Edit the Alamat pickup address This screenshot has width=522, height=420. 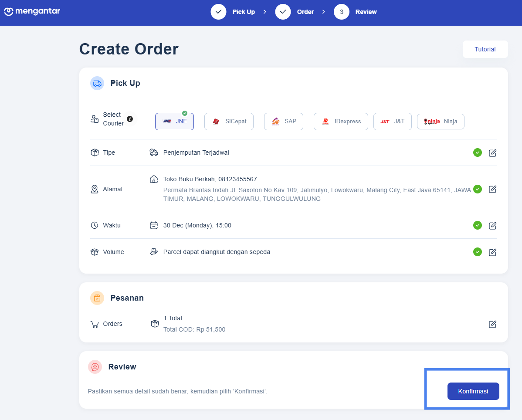492,189
